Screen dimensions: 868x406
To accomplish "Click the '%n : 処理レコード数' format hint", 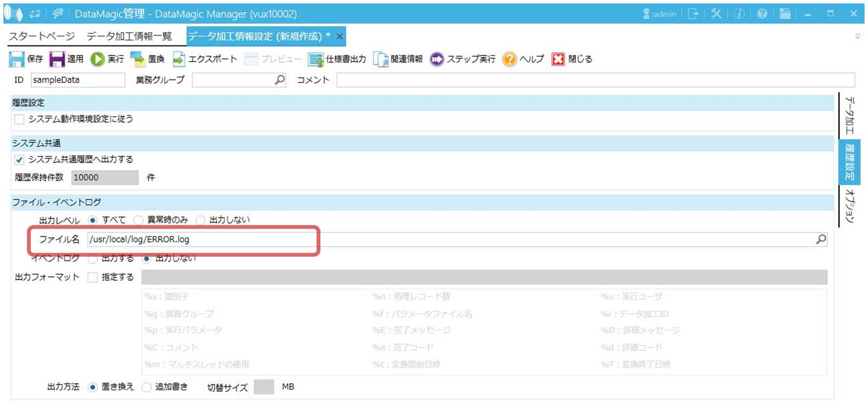I will (411, 297).
